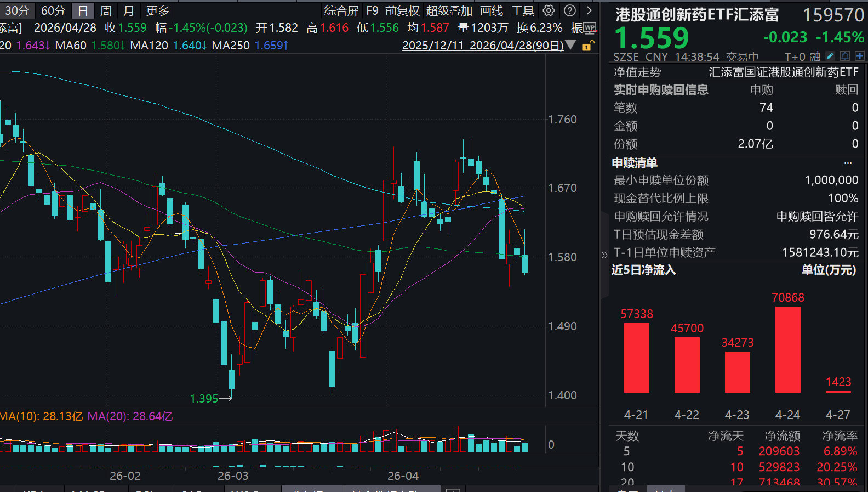Click the 净流率 column header
Image resolution: width=868 pixels, height=492 pixels.
pos(840,436)
